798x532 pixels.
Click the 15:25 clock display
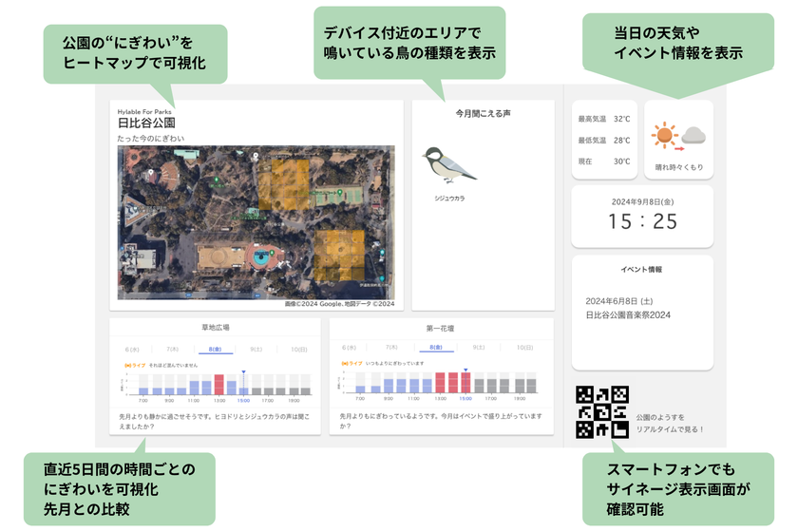tap(643, 221)
